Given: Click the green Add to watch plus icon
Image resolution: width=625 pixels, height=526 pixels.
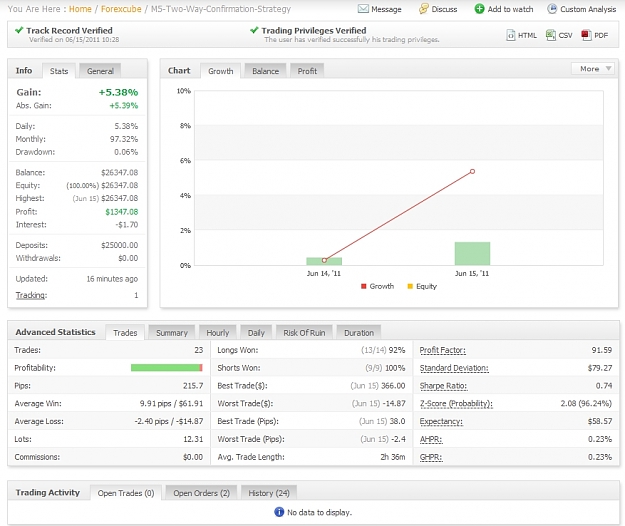Looking at the screenshot, I should coord(480,9).
